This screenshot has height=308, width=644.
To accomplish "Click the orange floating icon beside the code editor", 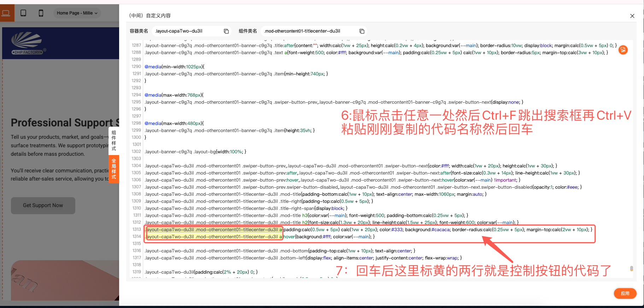I will (623, 50).
